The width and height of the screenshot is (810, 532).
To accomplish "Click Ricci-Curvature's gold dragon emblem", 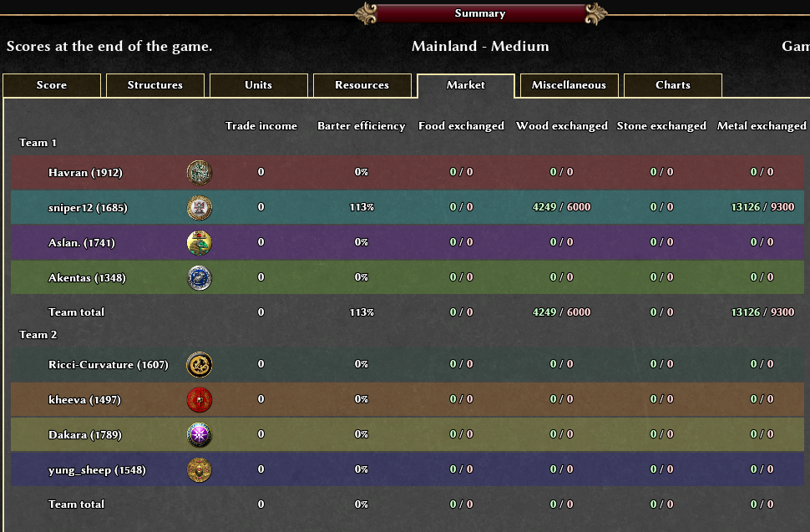I will pos(200,365).
